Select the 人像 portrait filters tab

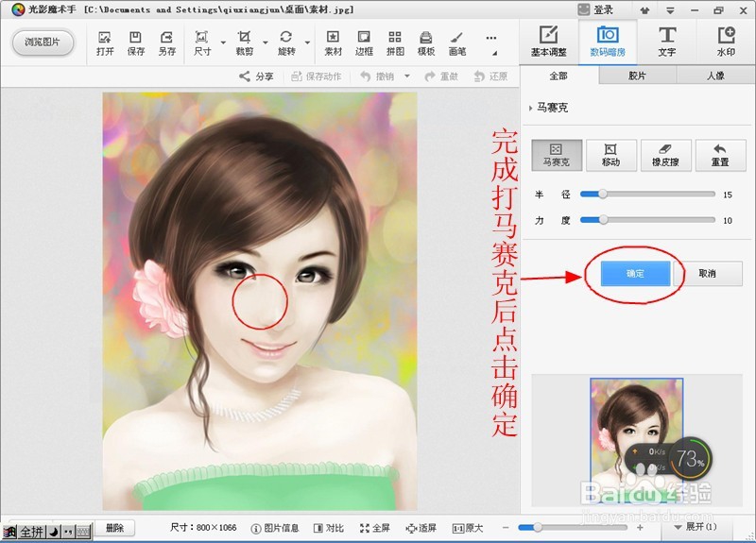click(x=715, y=76)
